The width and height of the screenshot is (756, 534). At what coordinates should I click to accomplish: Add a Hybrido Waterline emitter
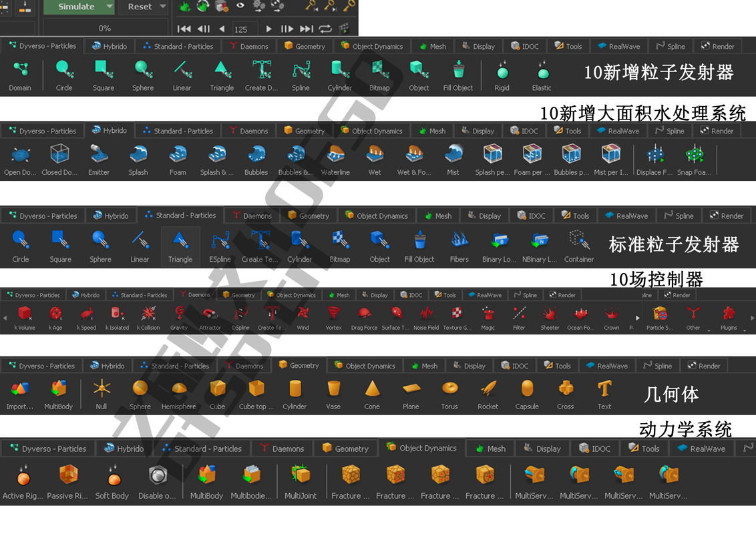[335, 154]
